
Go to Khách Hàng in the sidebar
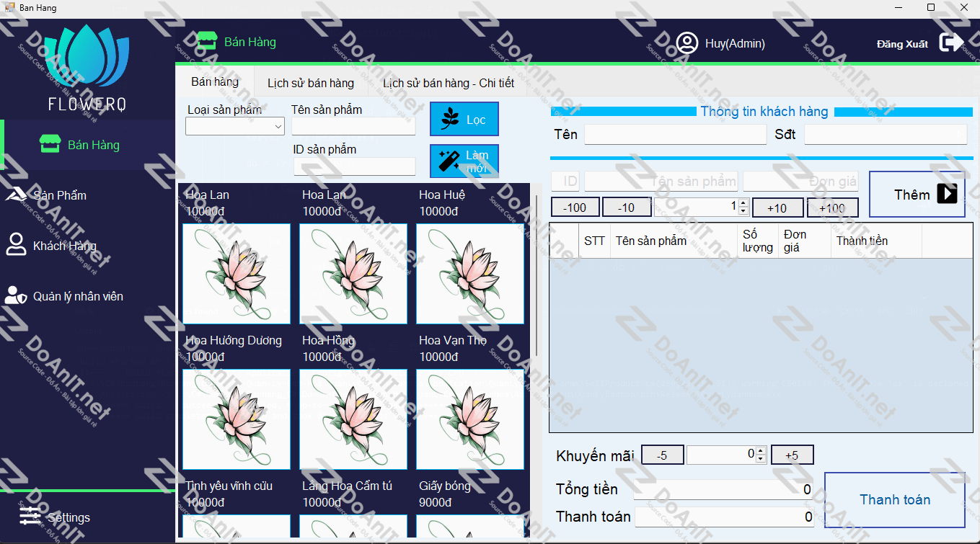click(88, 246)
